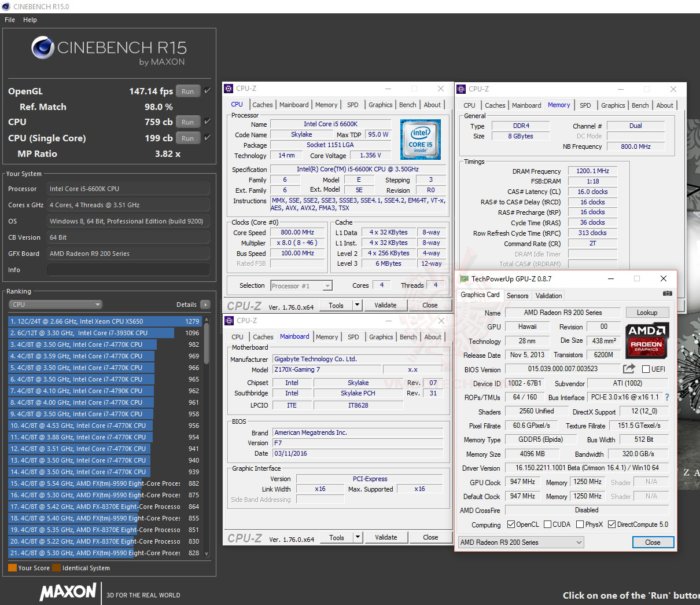The width and height of the screenshot is (700, 605).
Task: Open the File menu in Cinebench
Action: tap(10, 20)
